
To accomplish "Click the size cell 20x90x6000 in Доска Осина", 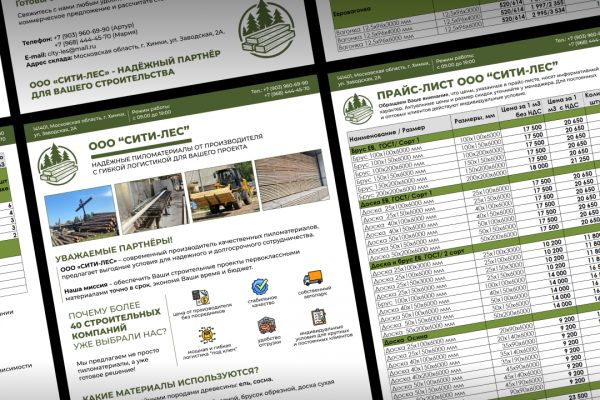I will (515, 328).
